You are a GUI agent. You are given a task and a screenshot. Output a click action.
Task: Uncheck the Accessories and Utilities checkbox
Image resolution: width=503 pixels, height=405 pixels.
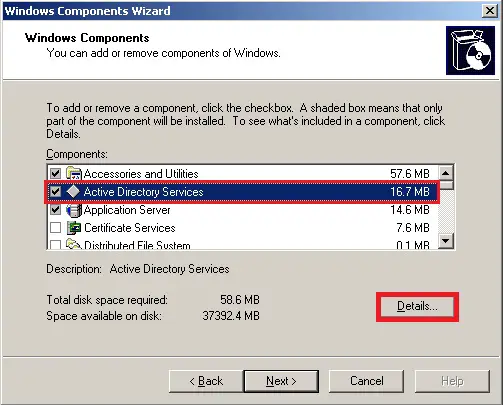(55, 173)
